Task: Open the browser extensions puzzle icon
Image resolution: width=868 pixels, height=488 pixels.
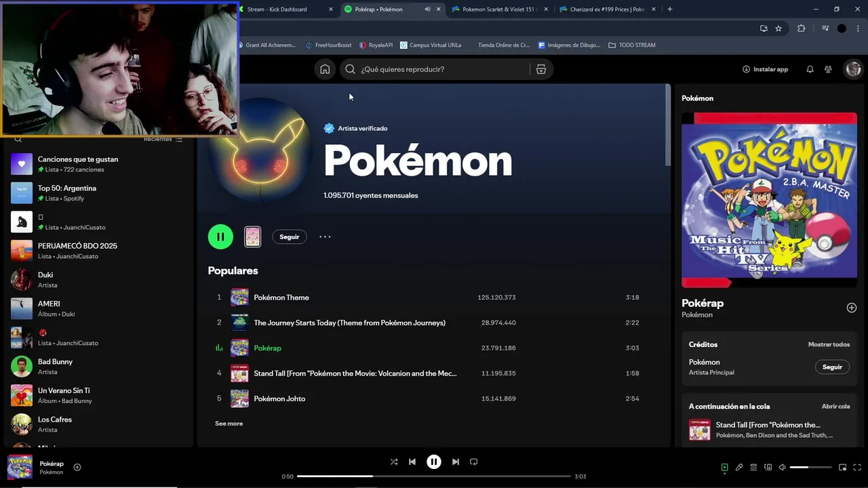Action: pos(801,28)
